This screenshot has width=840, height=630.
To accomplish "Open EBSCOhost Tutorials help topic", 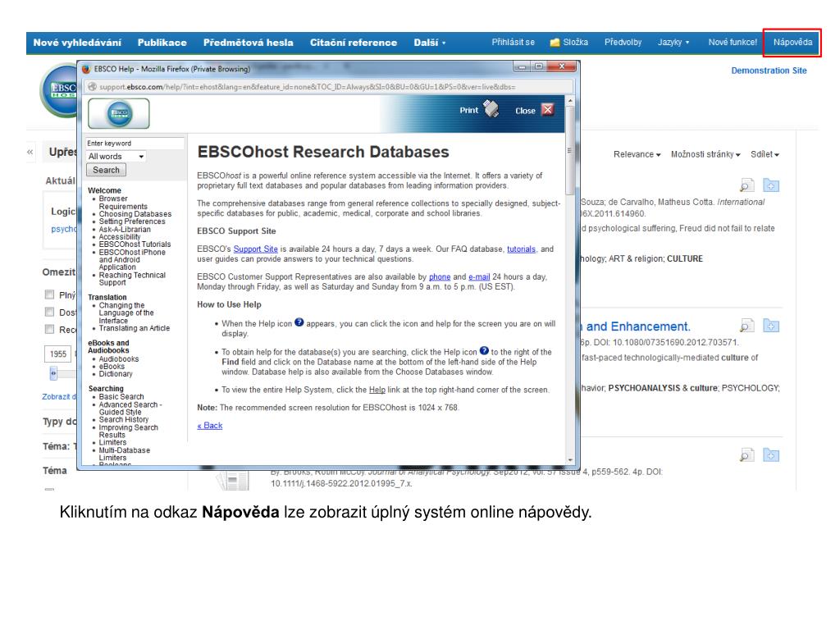I will [x=135, y=244].
